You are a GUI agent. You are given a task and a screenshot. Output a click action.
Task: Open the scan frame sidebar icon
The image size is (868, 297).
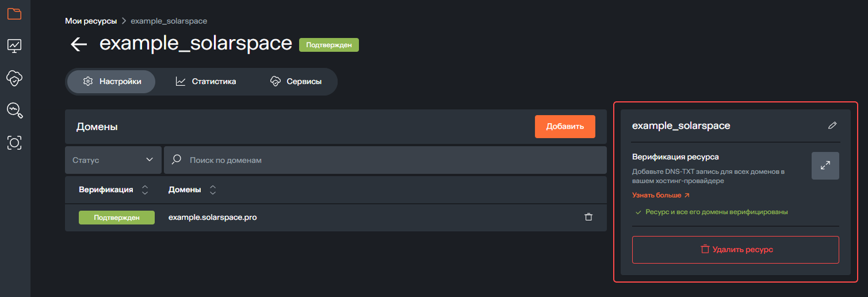click(14, 142)
